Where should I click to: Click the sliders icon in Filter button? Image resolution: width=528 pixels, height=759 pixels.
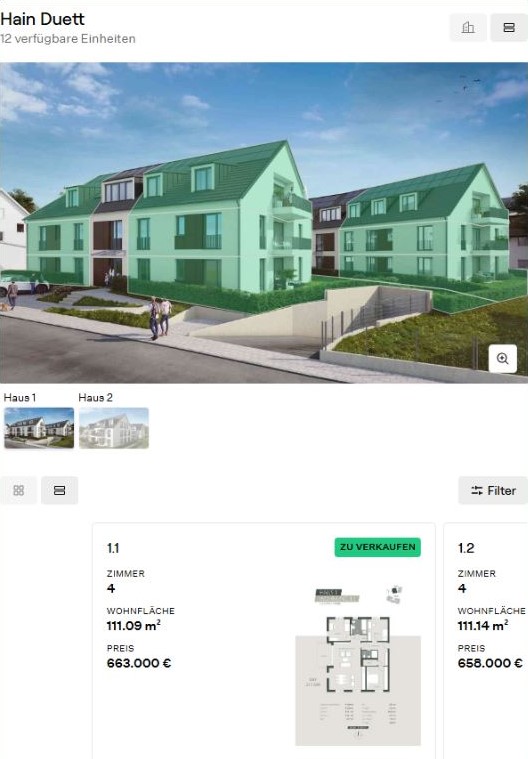coord(477,490)
